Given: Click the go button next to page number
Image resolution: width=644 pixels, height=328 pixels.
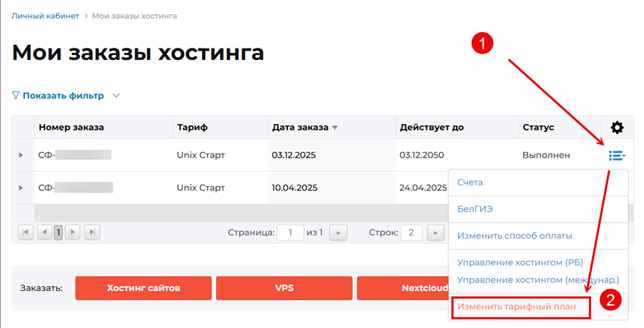Looking at the screenshot, I should [x=338, y=232].
